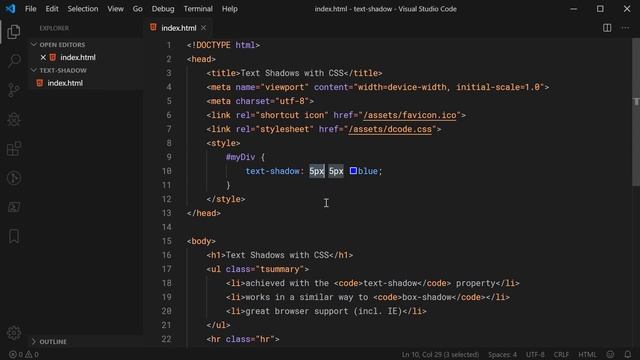Close index.html in Open Editors list
The image size is (640, 360).
(x=43, y=58)
